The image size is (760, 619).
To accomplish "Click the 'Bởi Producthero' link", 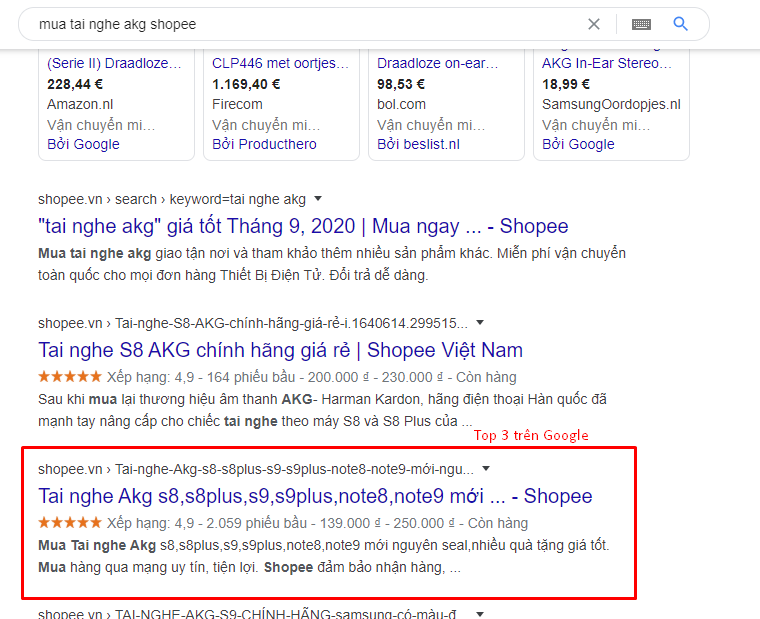I will pyautogui.click(x=264, y=144).
